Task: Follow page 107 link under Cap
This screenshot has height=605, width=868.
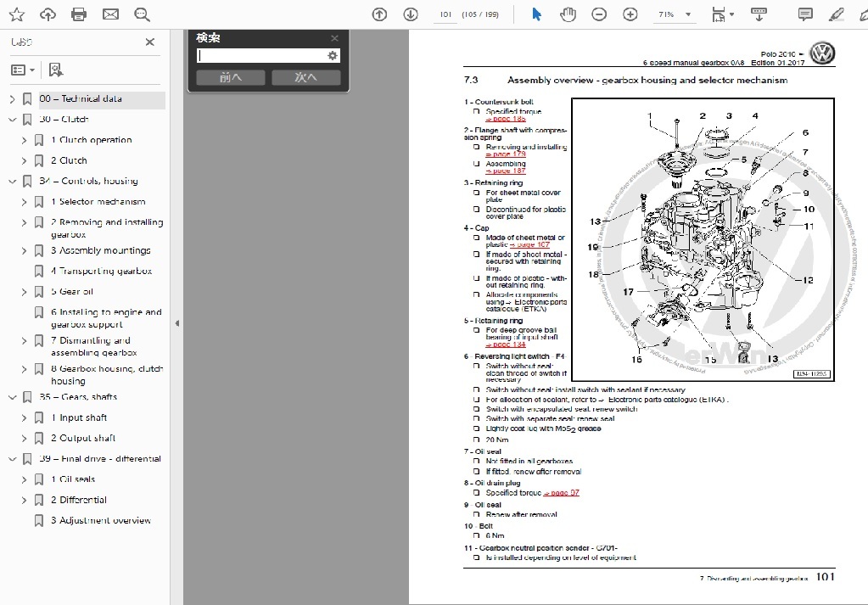Action: click(x=529, y=244)
